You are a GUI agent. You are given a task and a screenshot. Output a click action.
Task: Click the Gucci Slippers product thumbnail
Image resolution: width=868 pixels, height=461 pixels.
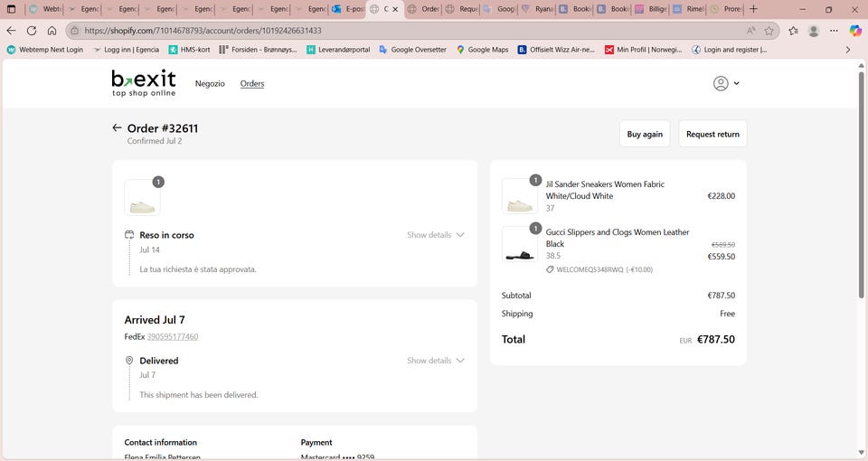(x=519, y=243)
